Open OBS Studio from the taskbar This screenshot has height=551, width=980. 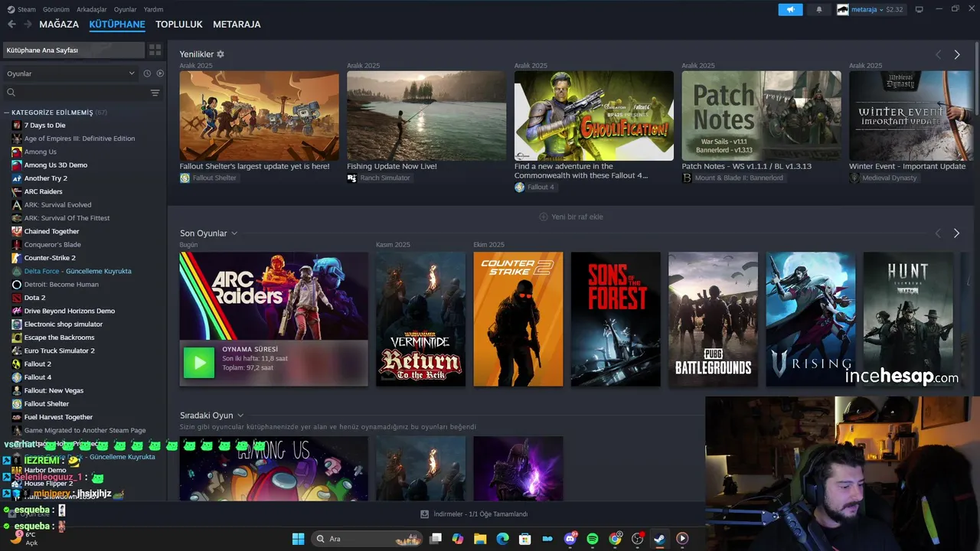point(637,539)
